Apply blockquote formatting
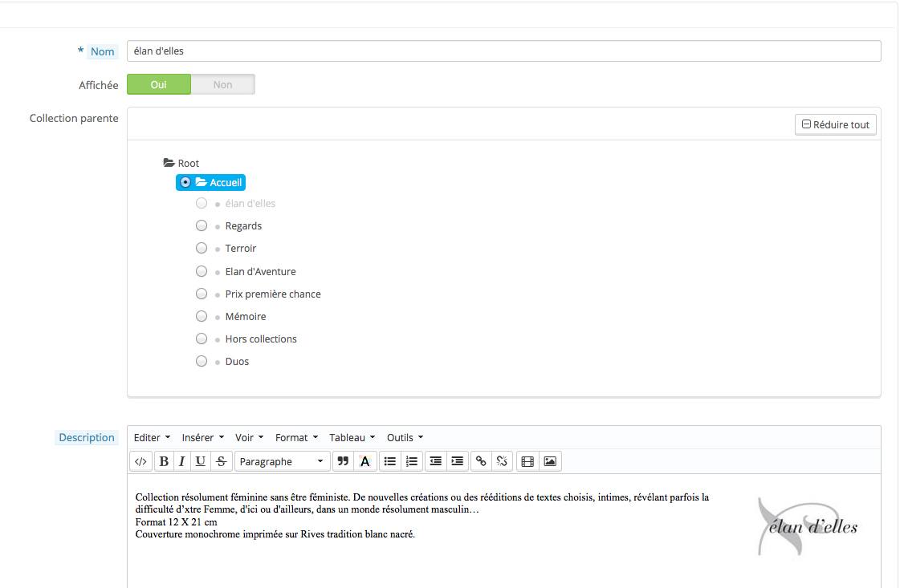900x588 pixels. 343,461
